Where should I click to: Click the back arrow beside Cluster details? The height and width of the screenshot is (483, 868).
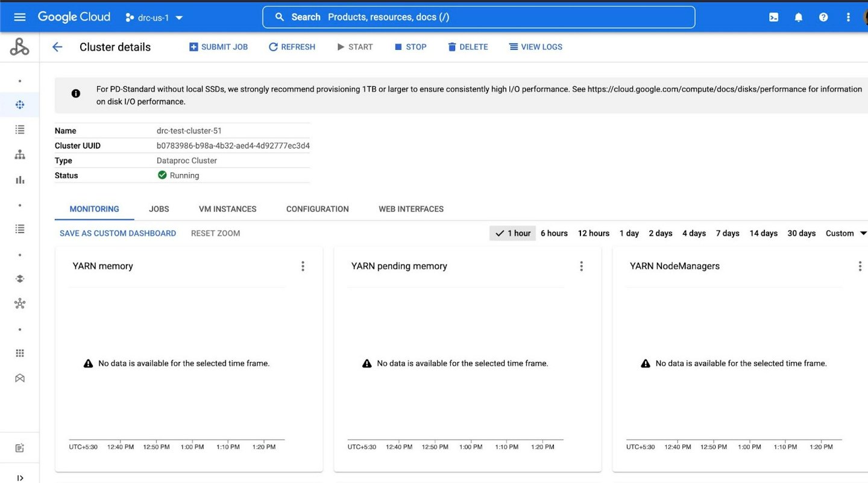coord(57,47)
